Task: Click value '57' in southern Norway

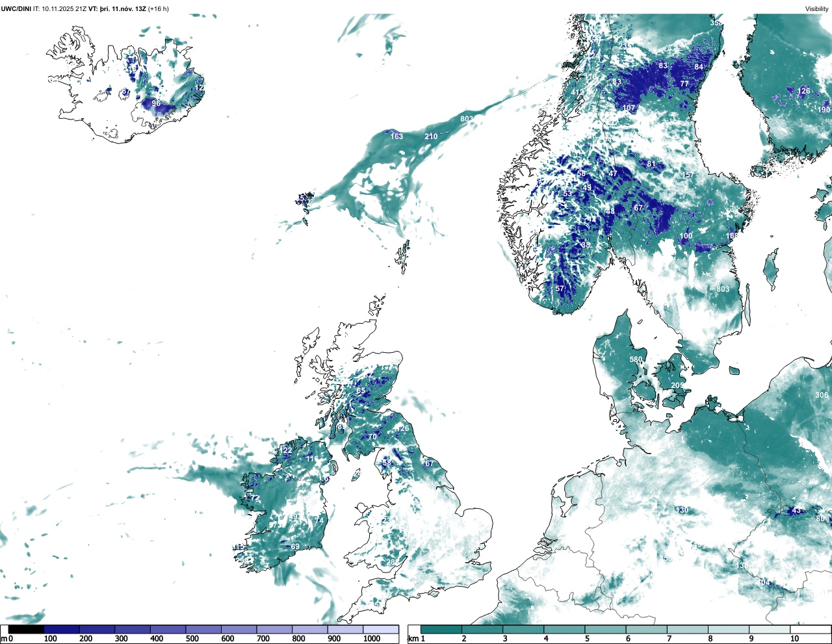Action: click(x=560, y=289)
